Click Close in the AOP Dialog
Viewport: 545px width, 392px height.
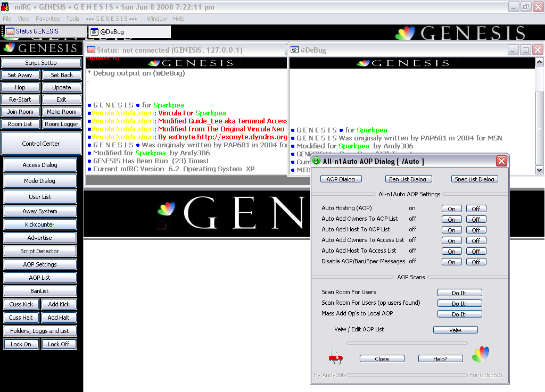pos(382,359)
